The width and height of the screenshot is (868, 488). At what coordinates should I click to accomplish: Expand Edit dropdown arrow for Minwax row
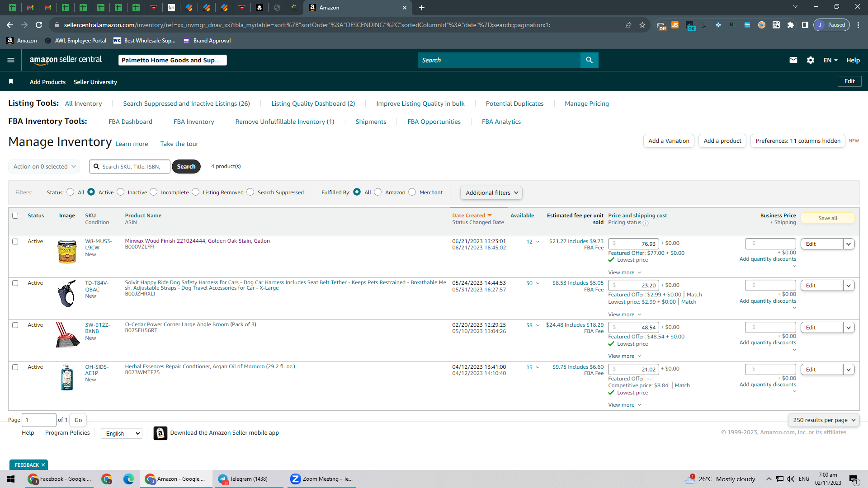click(x=849, y=244)
